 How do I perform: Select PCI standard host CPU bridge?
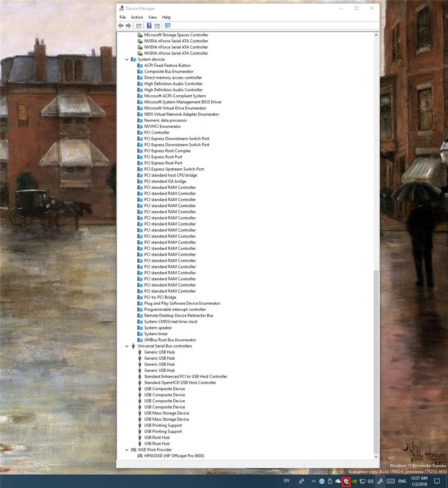tap(170, 175)
